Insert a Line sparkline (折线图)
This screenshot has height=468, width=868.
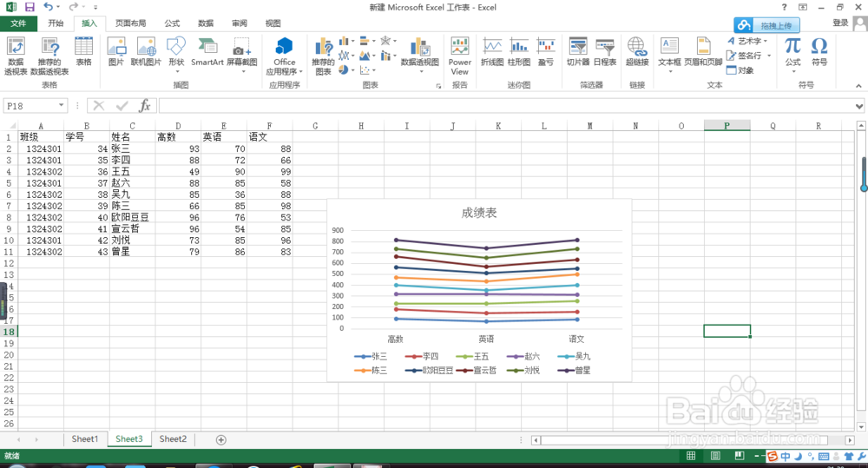(491, 51)
